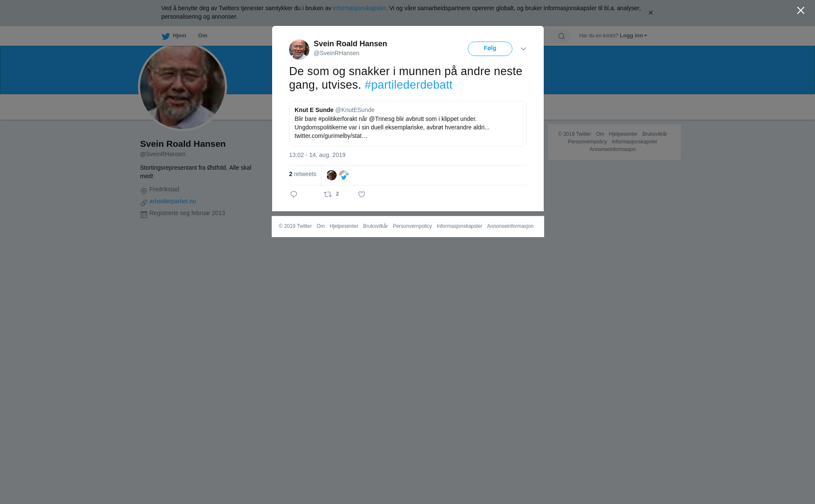Click Svein Roald Hansen's avatar in tweet

click(x=299, y=50)
